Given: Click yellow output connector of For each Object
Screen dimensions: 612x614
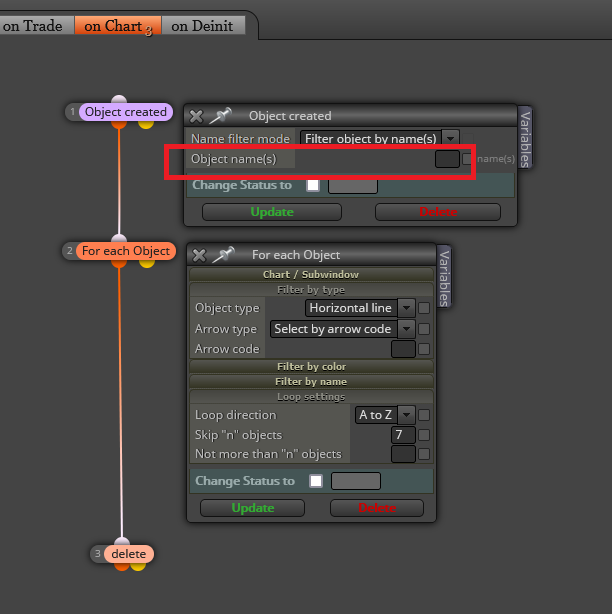Looking at the screenshot, I should coord(147,264).
